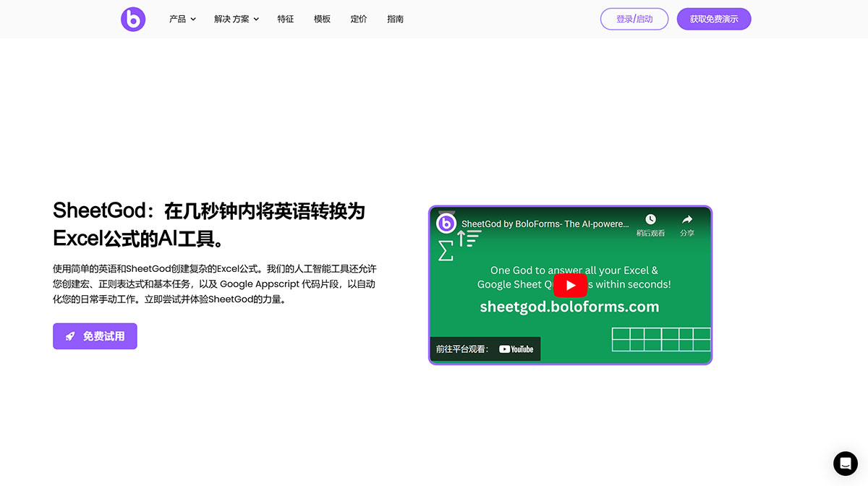Click the BoloForms logo in the navbar
The width and height of the screenshot is (868, 486).
(x=133, y=19)
